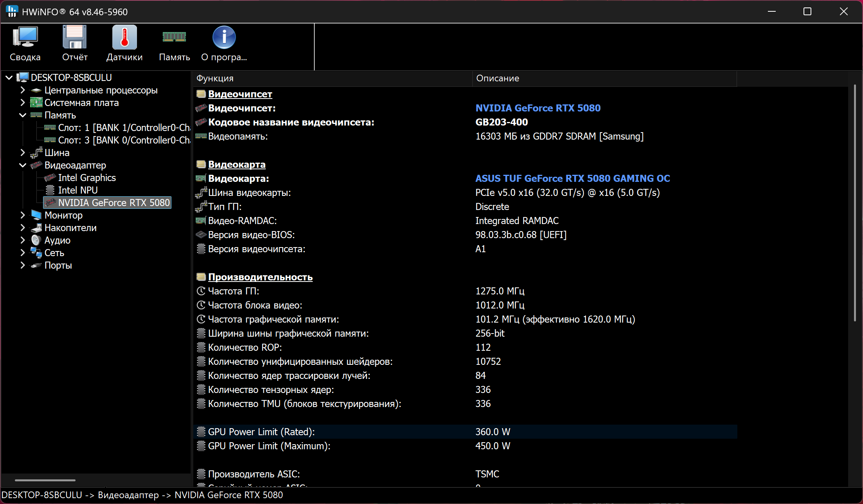Open the Сводка summary toolbar icon

click(x=25, y=38)
